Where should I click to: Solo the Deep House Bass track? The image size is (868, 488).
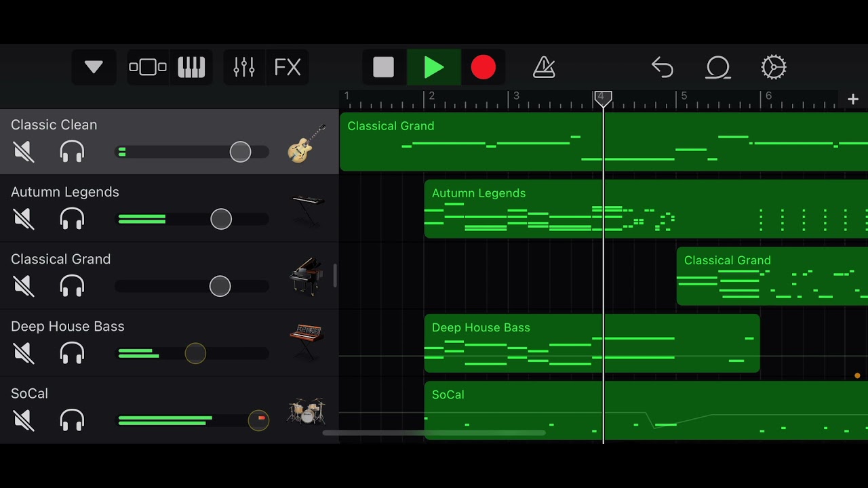(x=72, y=353)
